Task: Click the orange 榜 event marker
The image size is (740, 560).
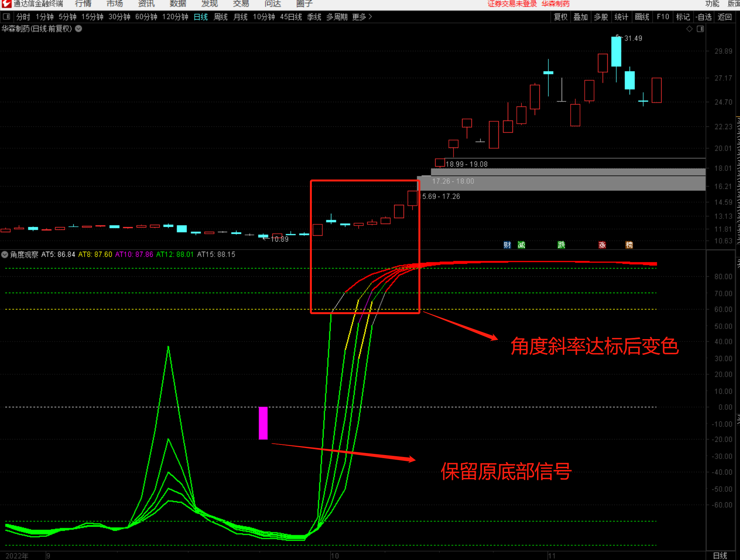Action: [x=629, y=245]
